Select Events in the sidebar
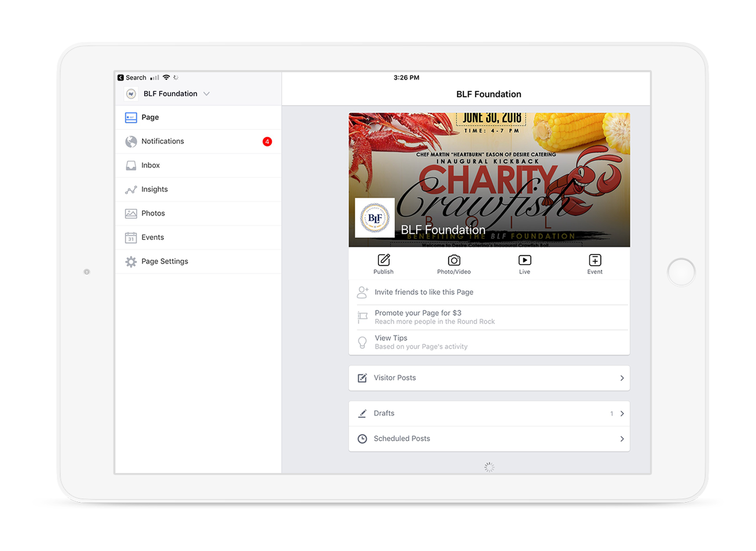 point(198,237)
